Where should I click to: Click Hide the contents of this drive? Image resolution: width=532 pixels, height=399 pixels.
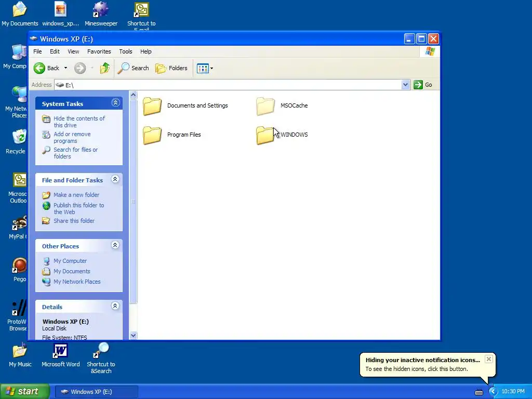(79, 122)
